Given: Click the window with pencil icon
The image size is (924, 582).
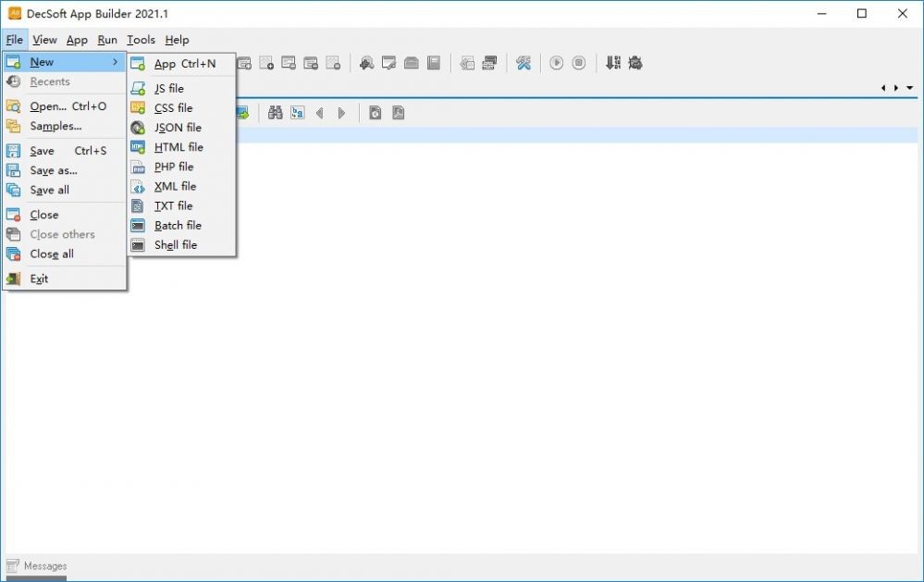Looking at the screenshot, I should pyautogui.click(x=388, y=63).
